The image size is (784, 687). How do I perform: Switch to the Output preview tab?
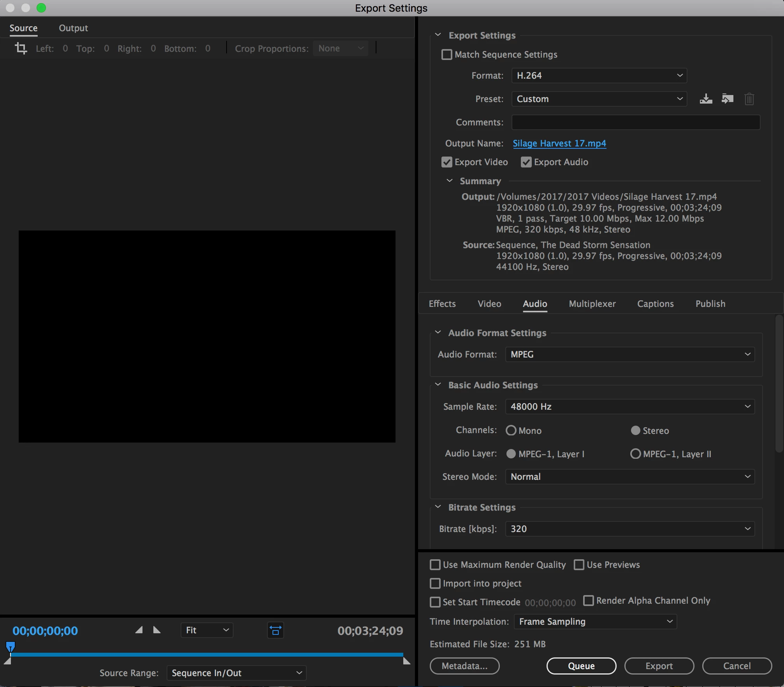[x=73, y=28]
